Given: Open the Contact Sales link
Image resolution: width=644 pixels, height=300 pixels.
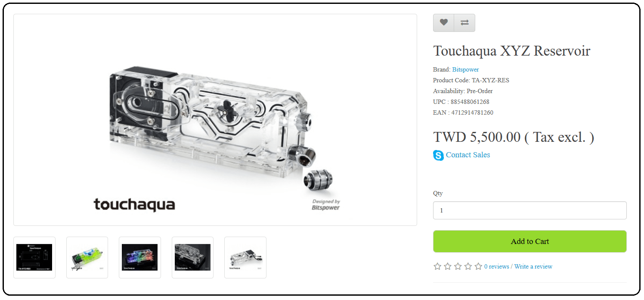Looking at the screenshot, I should coord(468,155).
